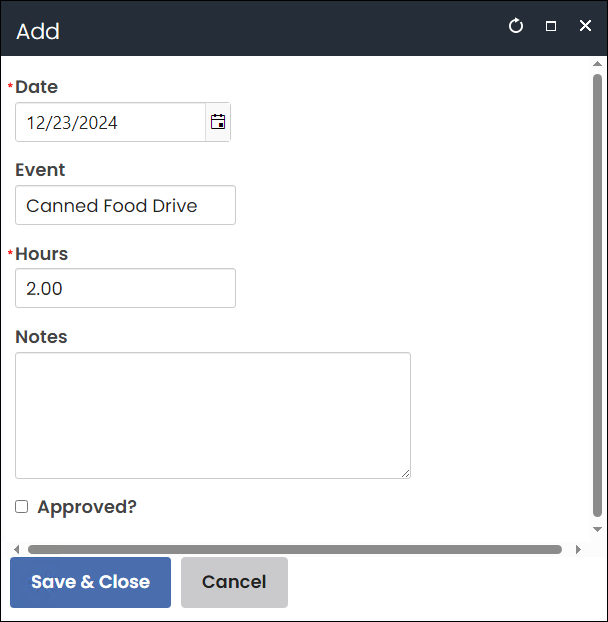Viewport: 608px width, 622px height.
Task: Maximize the Add dialog window
Action: 551,26
